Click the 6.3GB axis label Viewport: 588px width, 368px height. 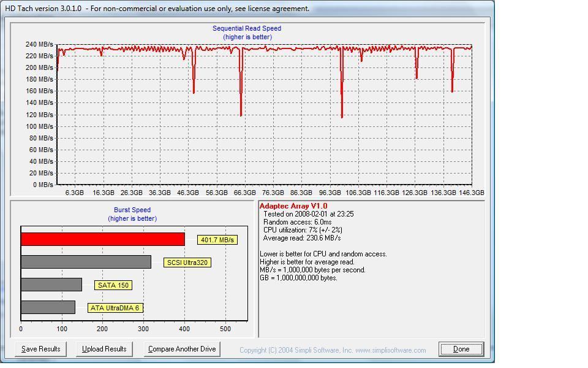(74, 193)
